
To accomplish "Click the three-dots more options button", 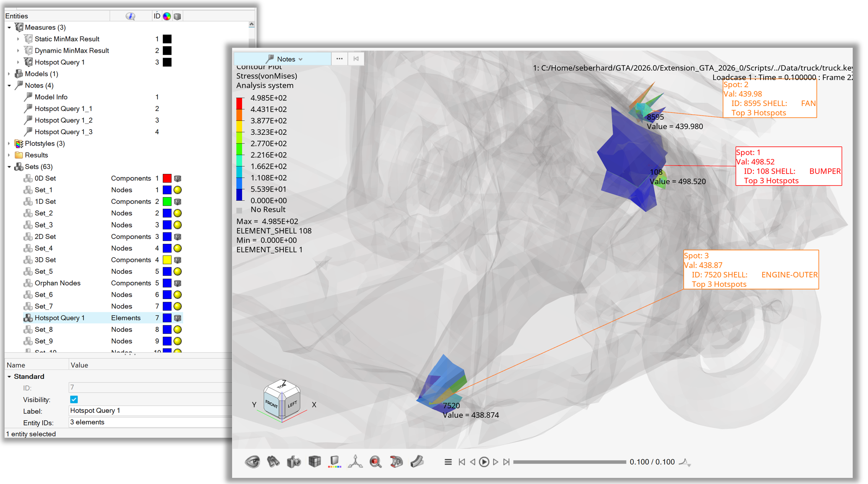I will [339, 59].
